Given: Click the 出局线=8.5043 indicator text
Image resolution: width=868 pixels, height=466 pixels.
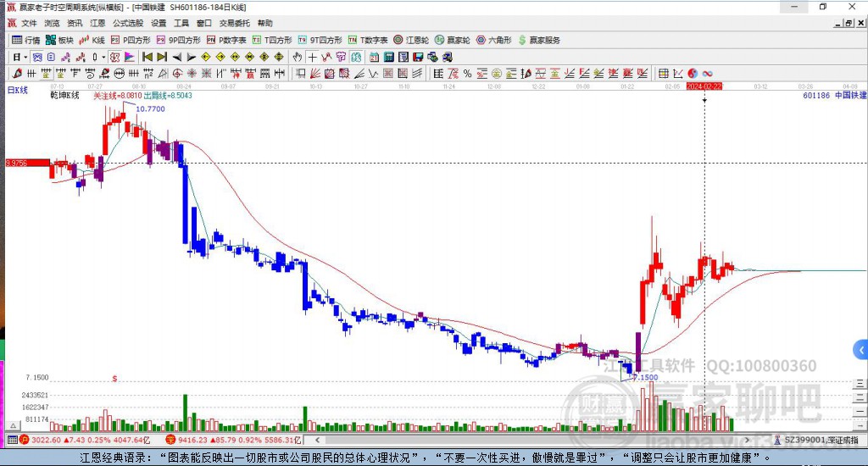Looking at the screenshot, I should (168, 95).
